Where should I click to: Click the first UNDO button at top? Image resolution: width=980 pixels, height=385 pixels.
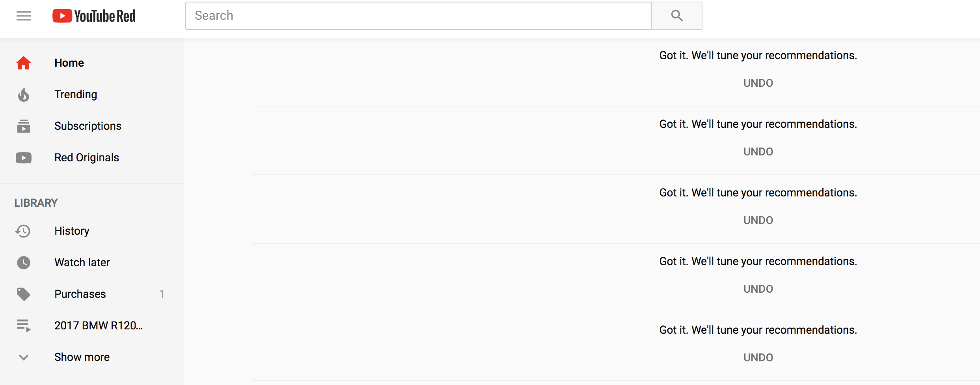(758, 83)
